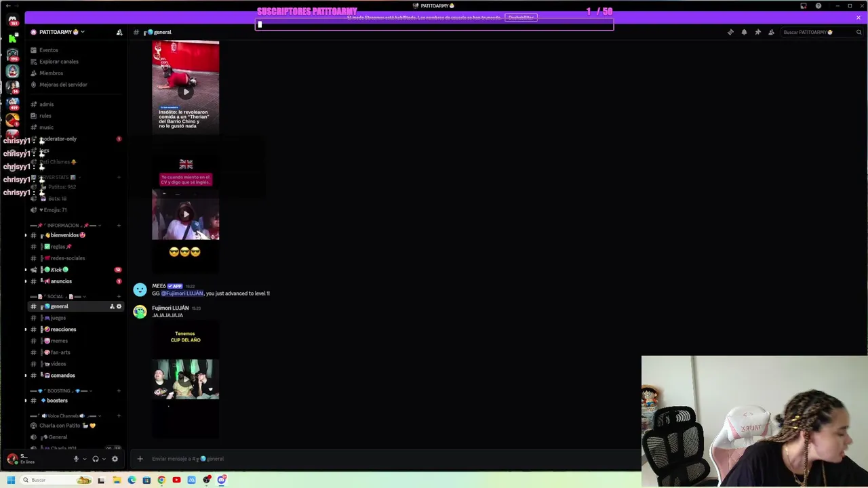Add channel to SOCIAL category
868x488 pixels.
click(119, 296)
